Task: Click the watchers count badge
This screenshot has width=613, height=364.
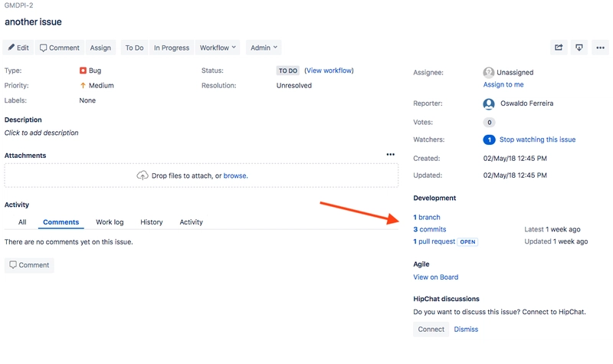Action: coord(489,139)
